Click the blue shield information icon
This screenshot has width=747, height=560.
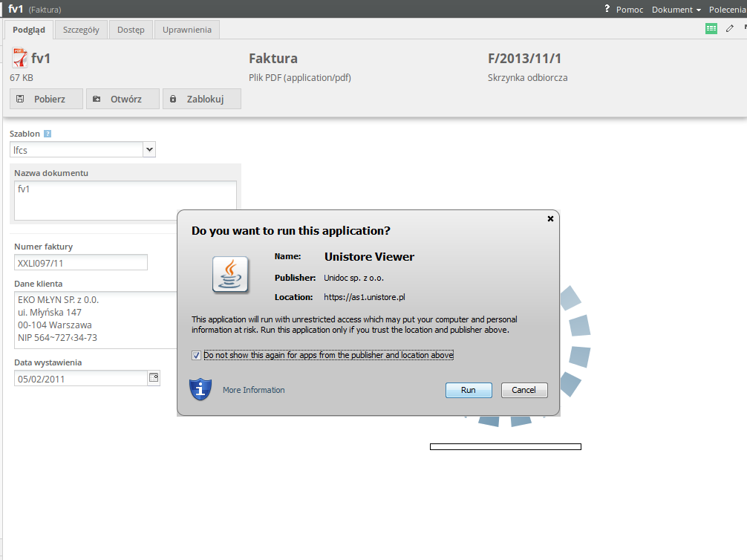[200, 389]
